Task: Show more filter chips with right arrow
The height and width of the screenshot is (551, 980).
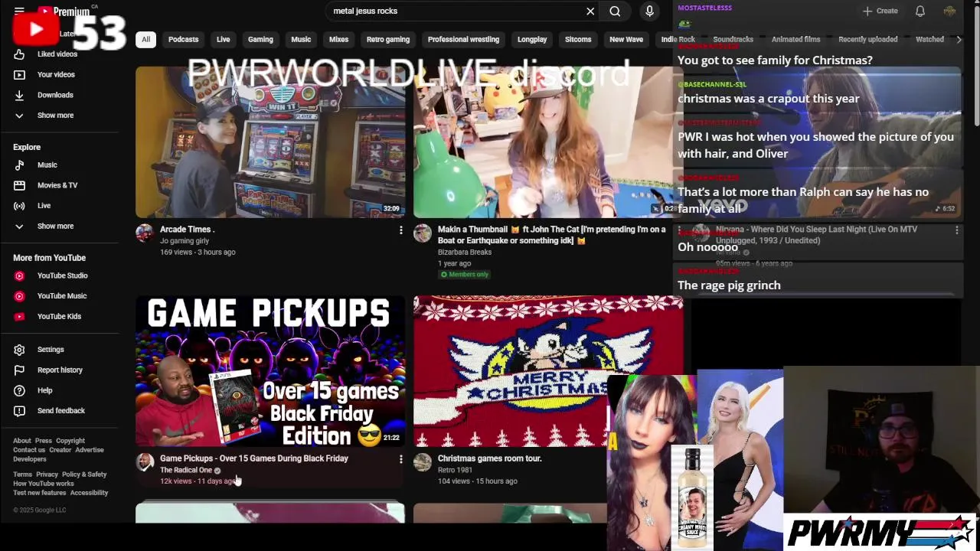Action: [959, 39]
